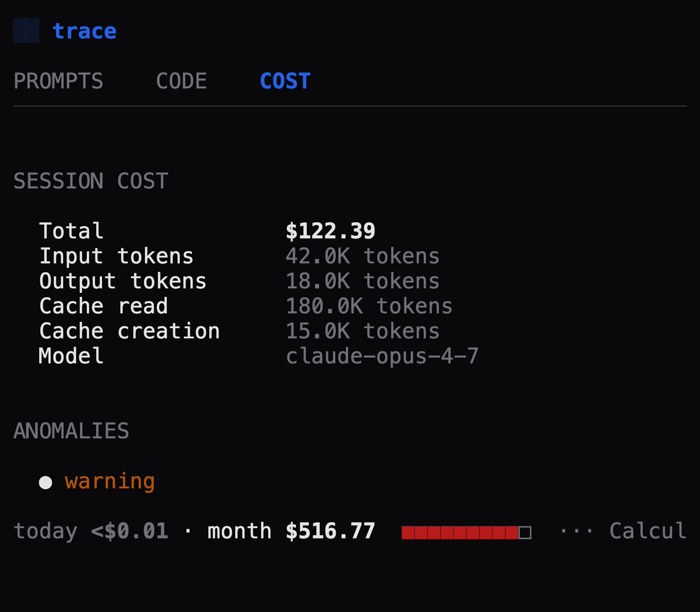Click the truncated Calcul button
This screenshot has height=612, width=700.
pyautogui.click(x=647, y=532)
